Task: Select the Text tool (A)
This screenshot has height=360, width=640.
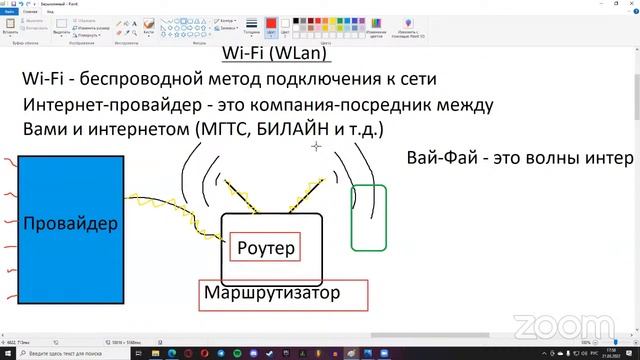Action: click(134, 24)
